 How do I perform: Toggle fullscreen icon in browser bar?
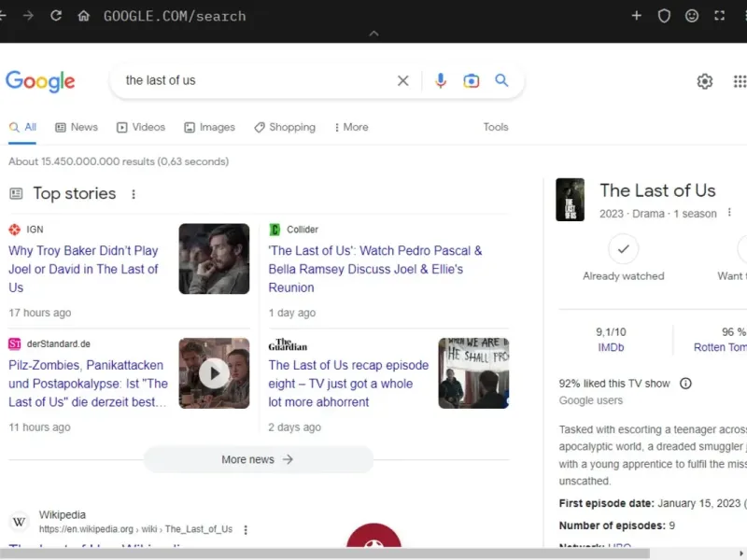tap(719, 16)
